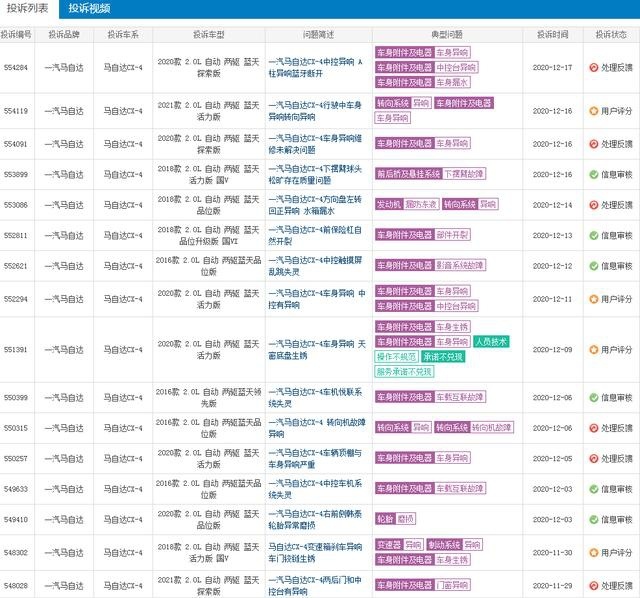
Task: Click the status icon in row 550257
Action: click(x=593, y=458)
